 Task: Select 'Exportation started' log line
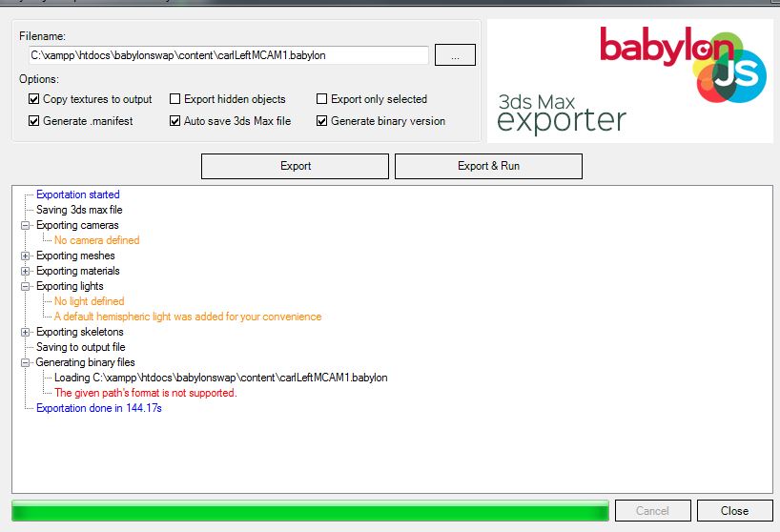pyautogui.click(x=77, y=194)
